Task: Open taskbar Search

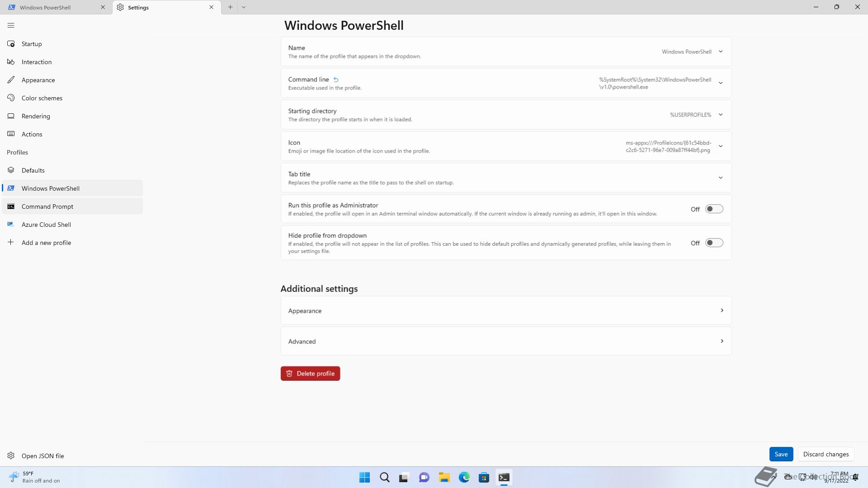Action: [385, 477]
